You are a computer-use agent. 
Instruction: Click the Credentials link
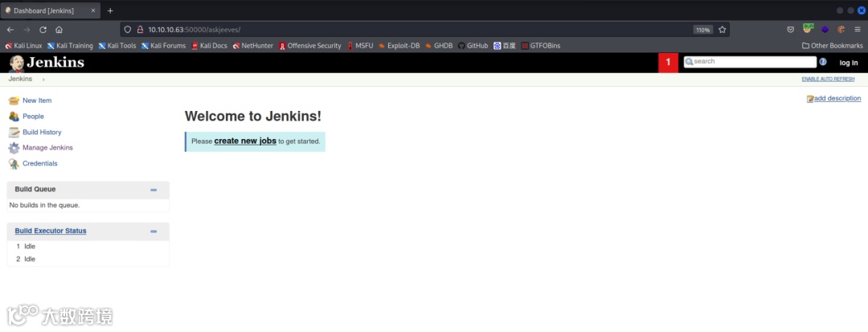coord(40,164)
